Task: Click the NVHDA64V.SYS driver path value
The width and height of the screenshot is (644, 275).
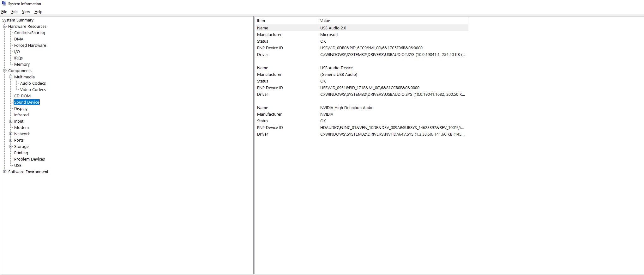Action: click(393, 134)
